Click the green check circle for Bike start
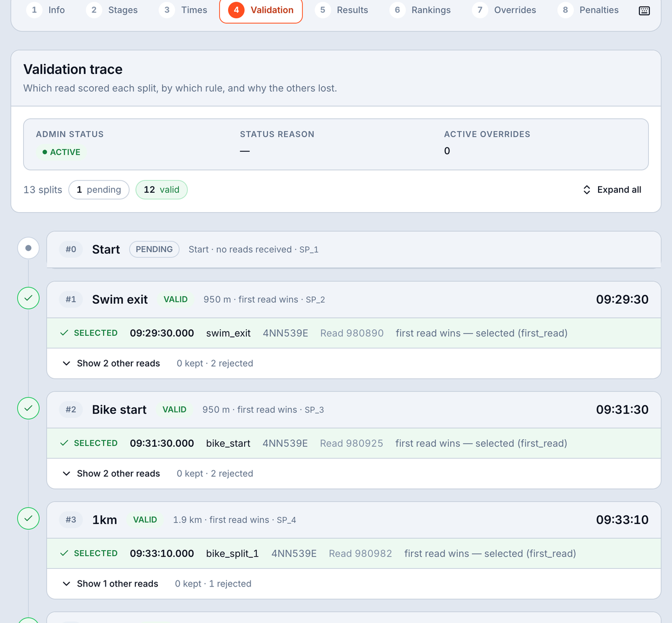672x623 pixels. (x=28, y=408)
